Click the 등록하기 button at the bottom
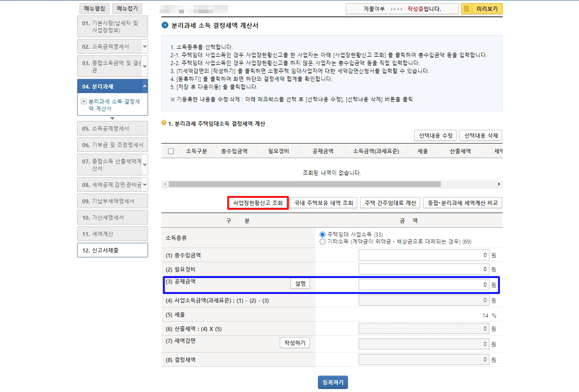The width and height of the screenshot is (579, 392). pos(333,382)
